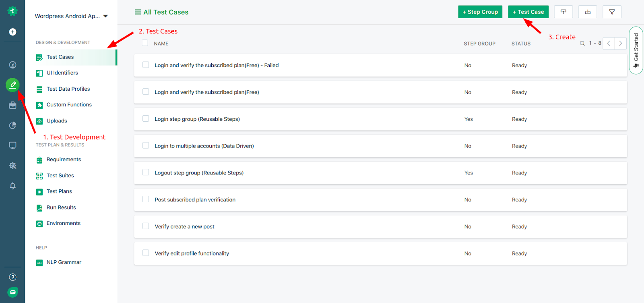Expand the Wordpress Android App project dropdown
644x303 pixels.
pos(105,16)
